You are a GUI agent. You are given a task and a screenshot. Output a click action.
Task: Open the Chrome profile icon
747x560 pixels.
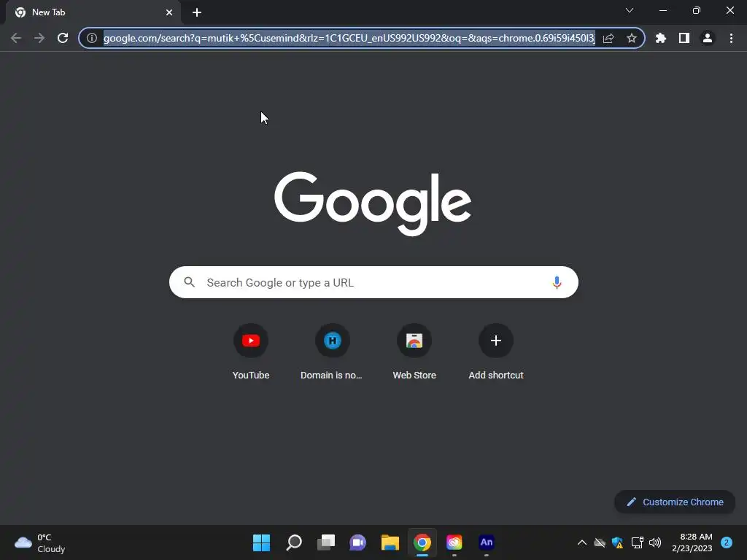(x=708, y=38)
